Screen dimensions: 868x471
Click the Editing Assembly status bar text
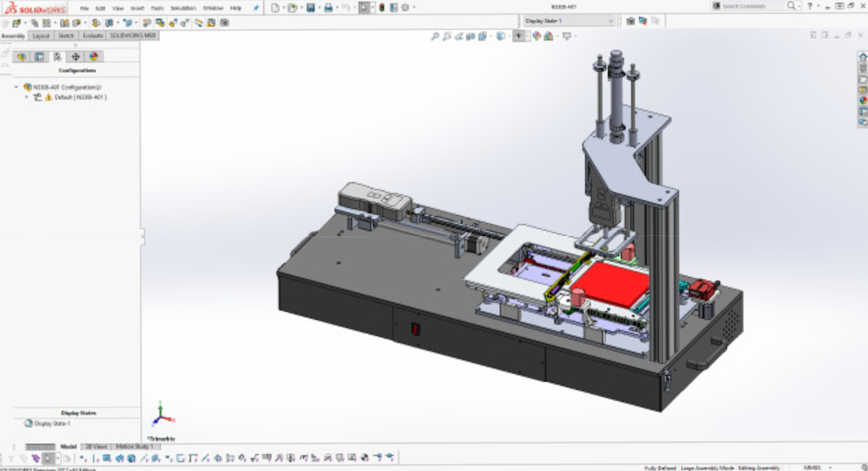tap(759, 468)
